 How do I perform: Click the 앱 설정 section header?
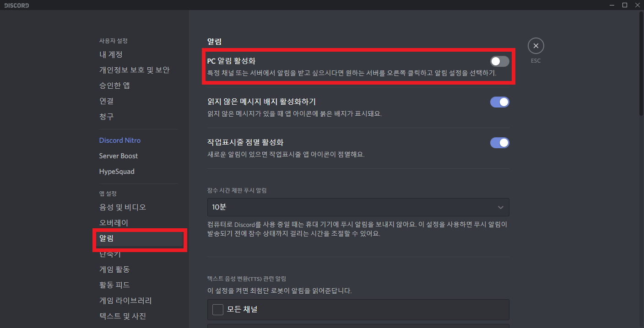tap(108, 194)
